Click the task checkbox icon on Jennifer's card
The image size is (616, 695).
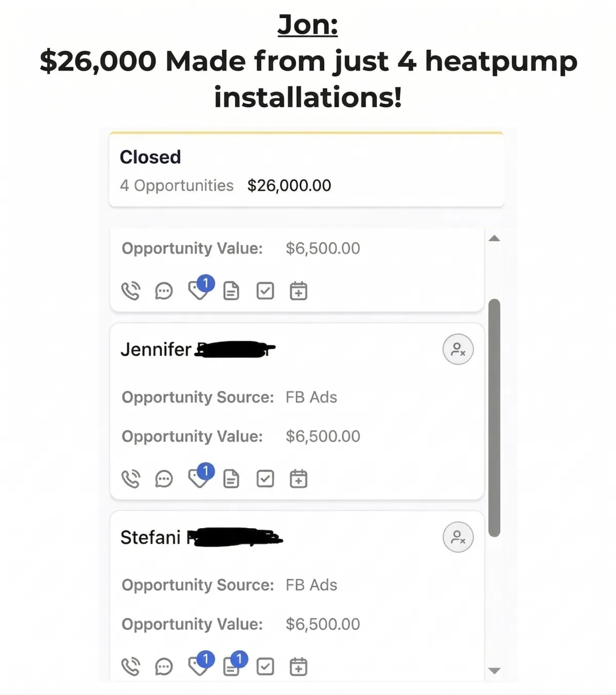pos(265,479)
